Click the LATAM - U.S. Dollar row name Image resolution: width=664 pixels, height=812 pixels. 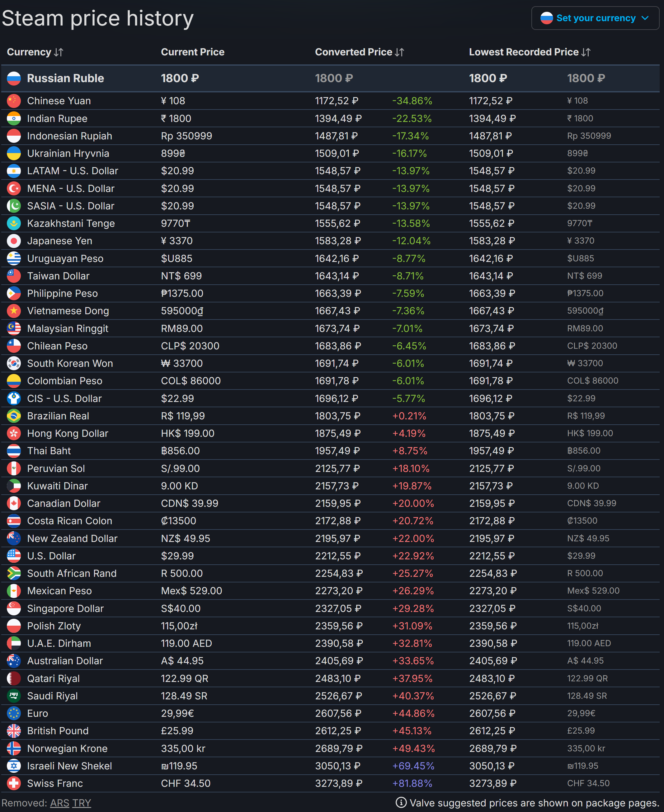[73, 171]
